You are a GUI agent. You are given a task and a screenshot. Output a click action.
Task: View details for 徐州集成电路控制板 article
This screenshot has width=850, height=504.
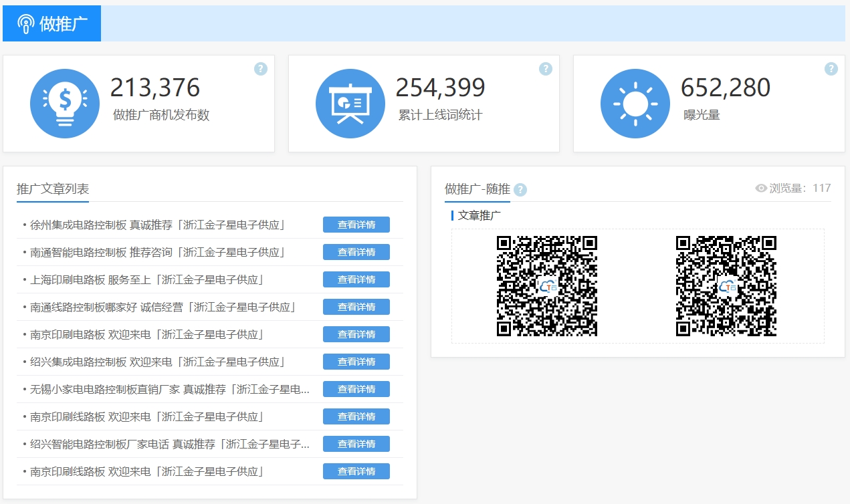coord(356,225)
